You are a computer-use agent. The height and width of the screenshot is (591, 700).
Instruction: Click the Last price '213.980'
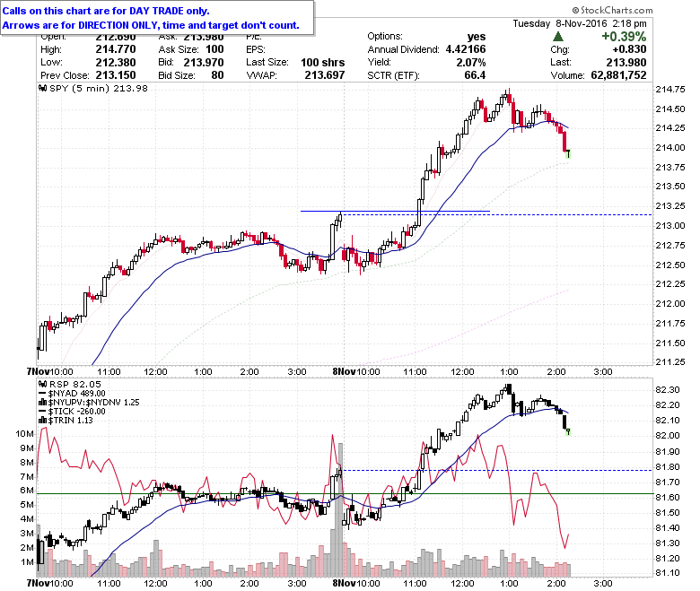[x=626, y=63]
